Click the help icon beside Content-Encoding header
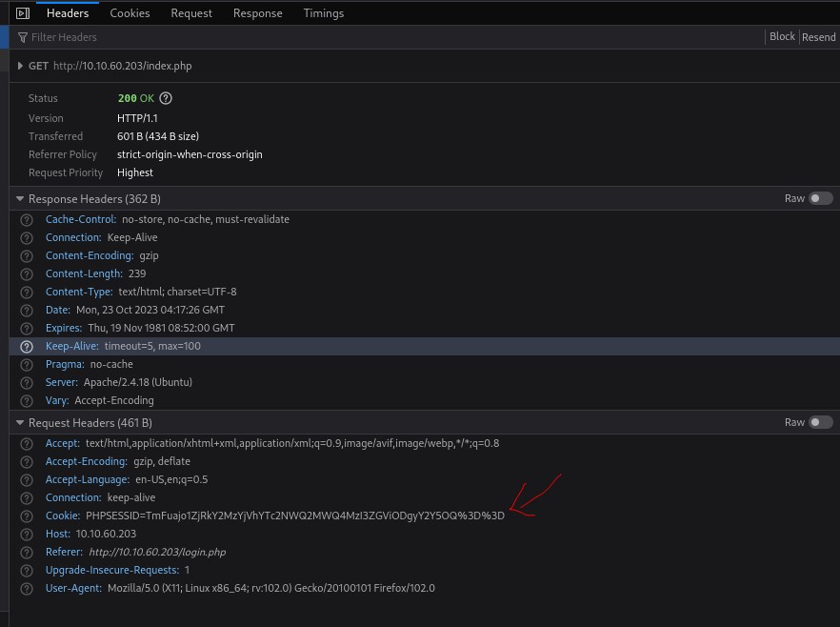 coord(27,256)
